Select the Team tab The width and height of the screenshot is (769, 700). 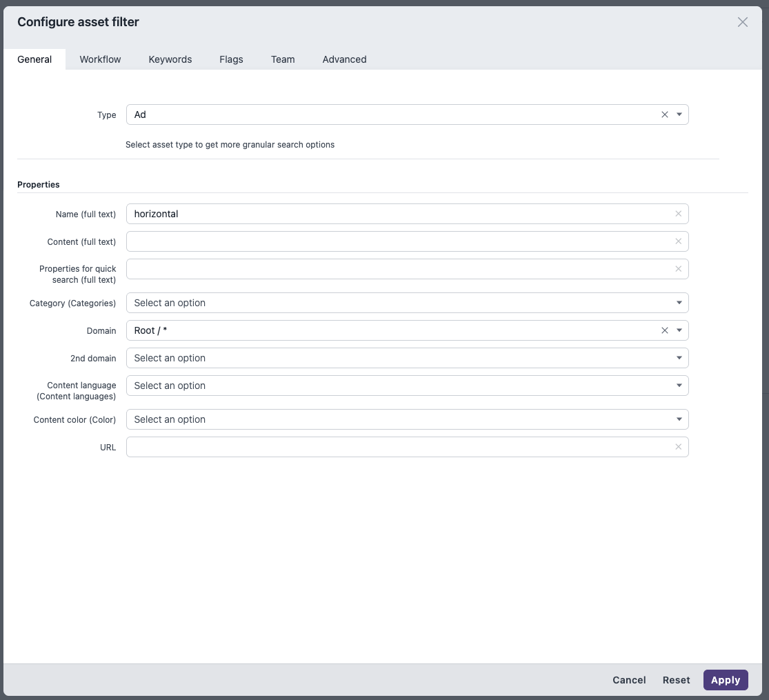click(x=283, y=59)
